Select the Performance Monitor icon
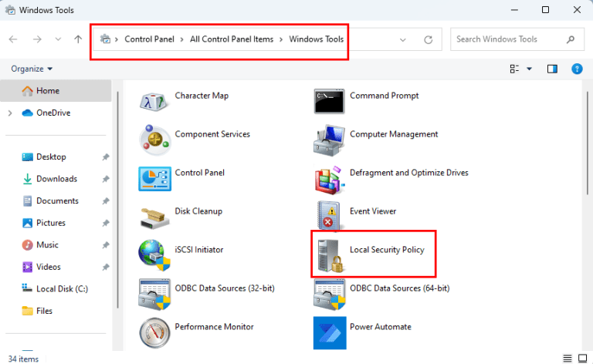 [x=154, y=332]
